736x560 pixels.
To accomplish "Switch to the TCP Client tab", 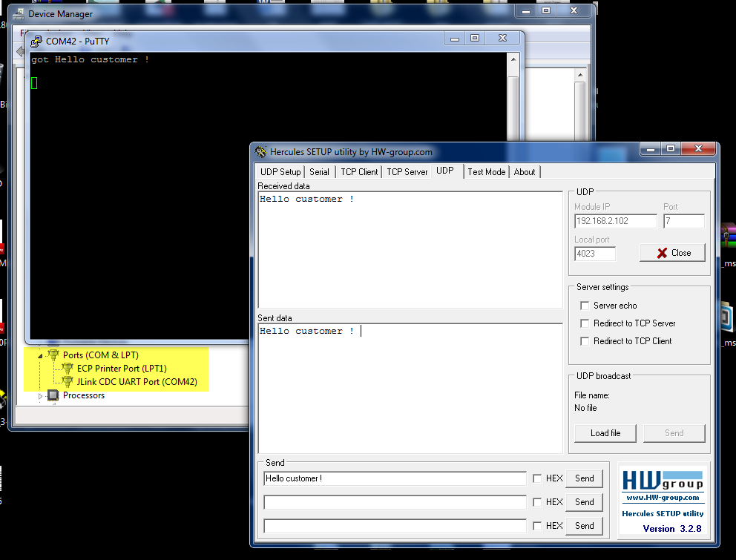I will tap(359, 172).
